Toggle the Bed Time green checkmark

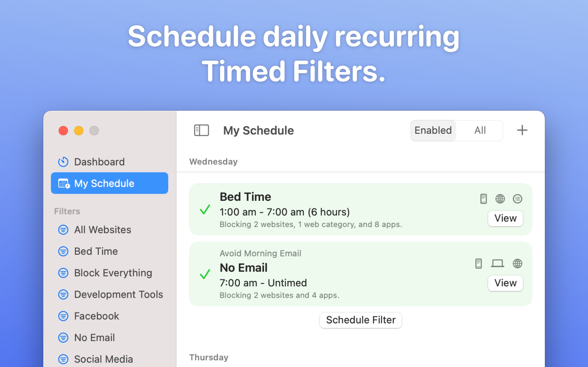(x=205, y=209)
